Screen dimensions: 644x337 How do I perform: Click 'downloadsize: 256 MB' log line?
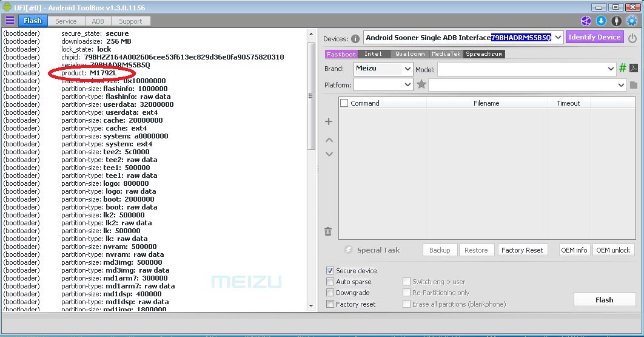96,41
